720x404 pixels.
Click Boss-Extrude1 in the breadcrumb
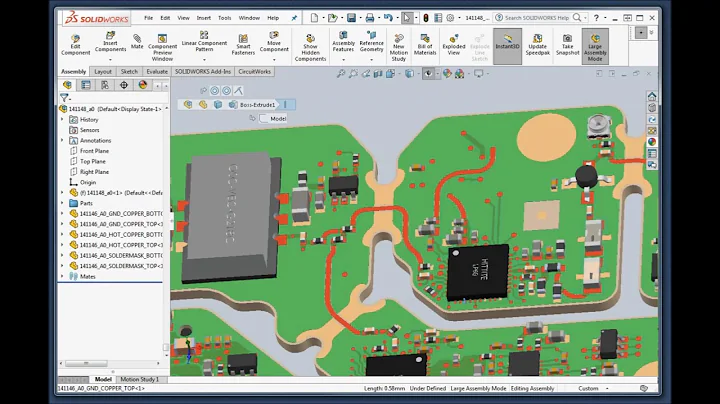(257, 105)
